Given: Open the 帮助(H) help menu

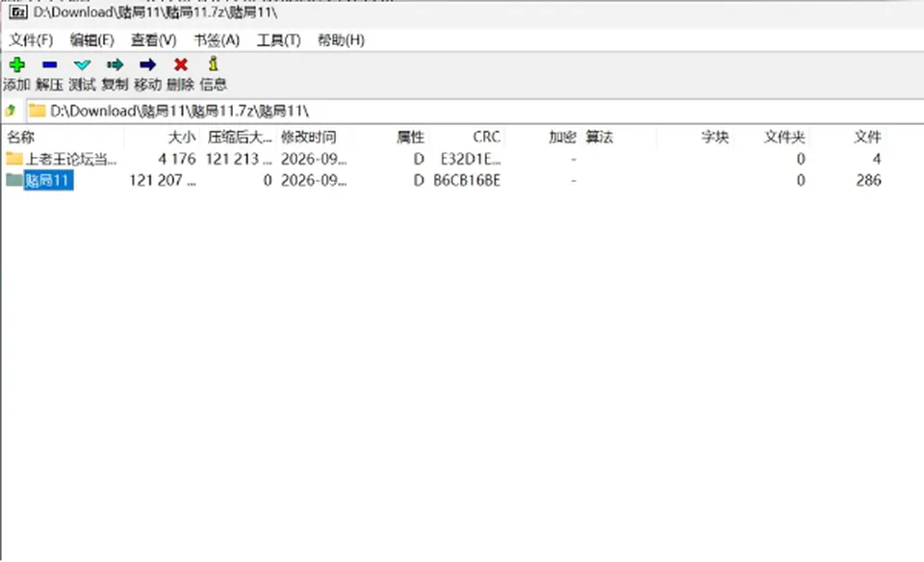Looking at the screenshot, I should click(x=341, y=40).
